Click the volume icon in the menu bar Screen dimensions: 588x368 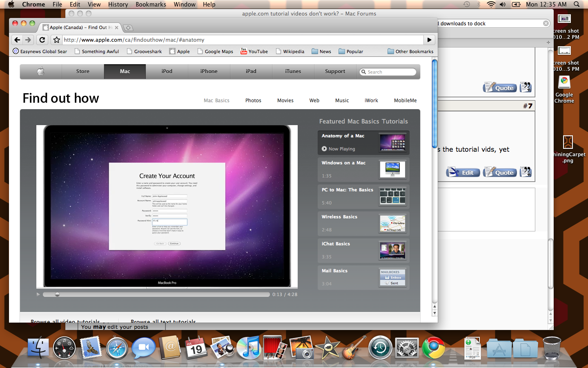pyautogui.click(x=503, y=4)
